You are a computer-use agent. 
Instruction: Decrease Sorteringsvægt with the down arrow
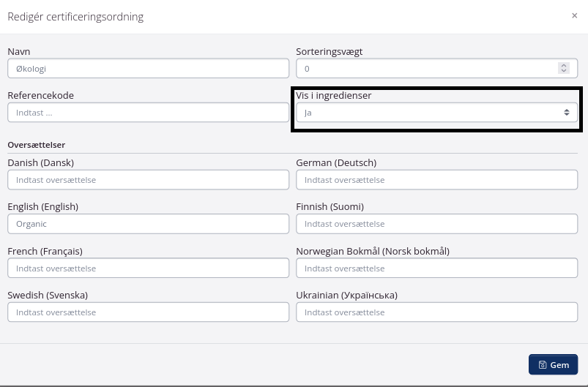[x=563, y=72]
